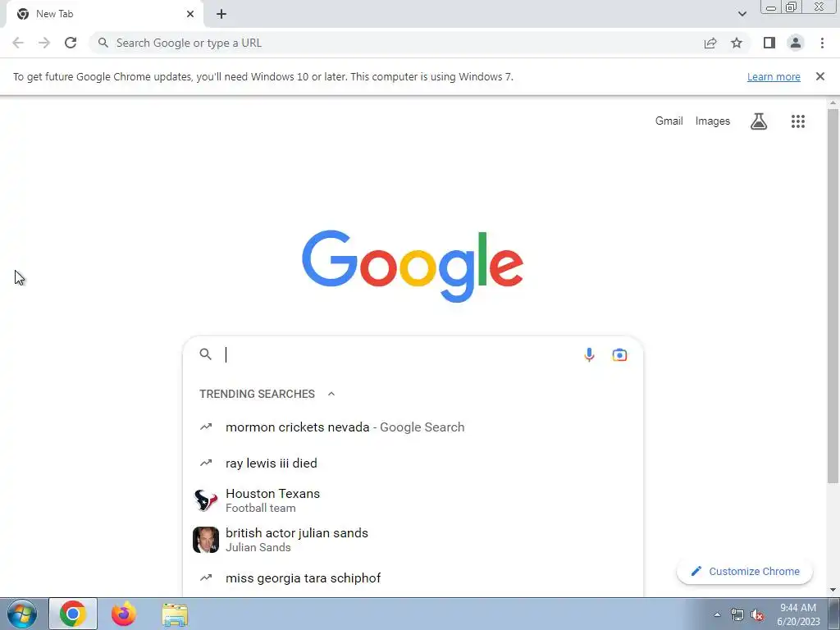Click the Houston Texans logo thumbnail
840x630 pixels.
click(206, 500)
